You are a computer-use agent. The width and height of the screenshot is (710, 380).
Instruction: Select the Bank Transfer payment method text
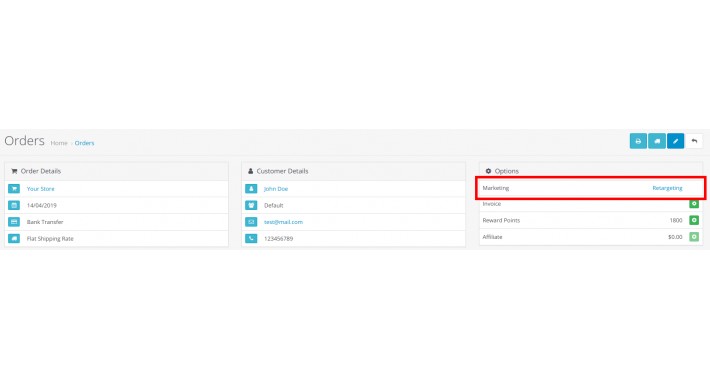click(x=45, y=222)
